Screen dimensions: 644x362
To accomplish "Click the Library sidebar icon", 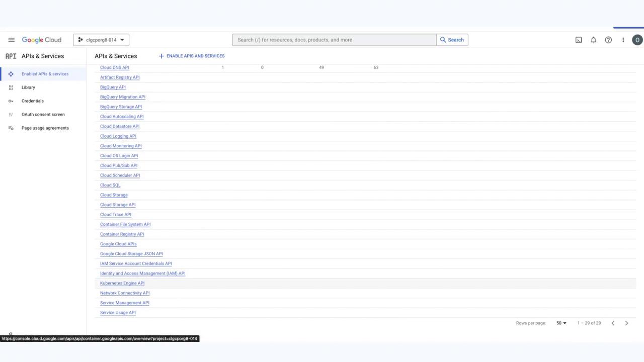I will [x=11, y=87].
